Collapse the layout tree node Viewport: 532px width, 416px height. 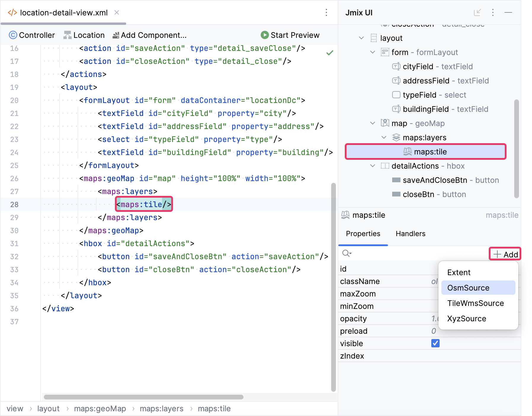361,38
